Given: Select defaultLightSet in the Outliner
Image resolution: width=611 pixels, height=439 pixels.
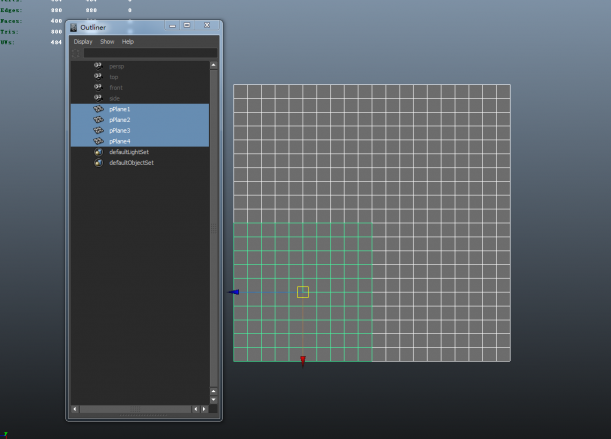Looking at the screenshot, I should point(140,152).
